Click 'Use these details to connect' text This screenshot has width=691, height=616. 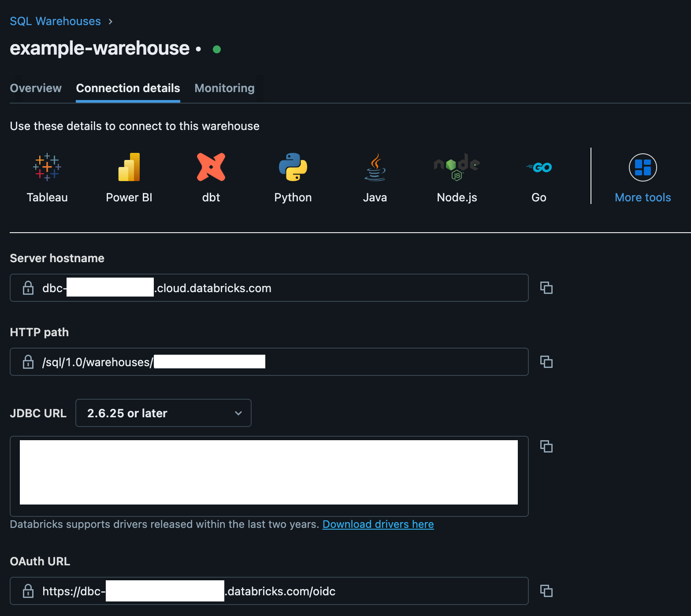(134, 126)
